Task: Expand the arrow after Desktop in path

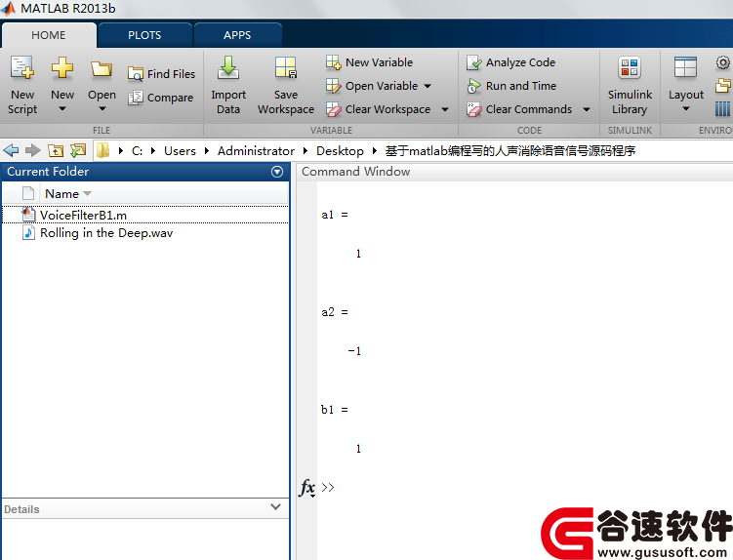Action: click(x=375, y=150)
